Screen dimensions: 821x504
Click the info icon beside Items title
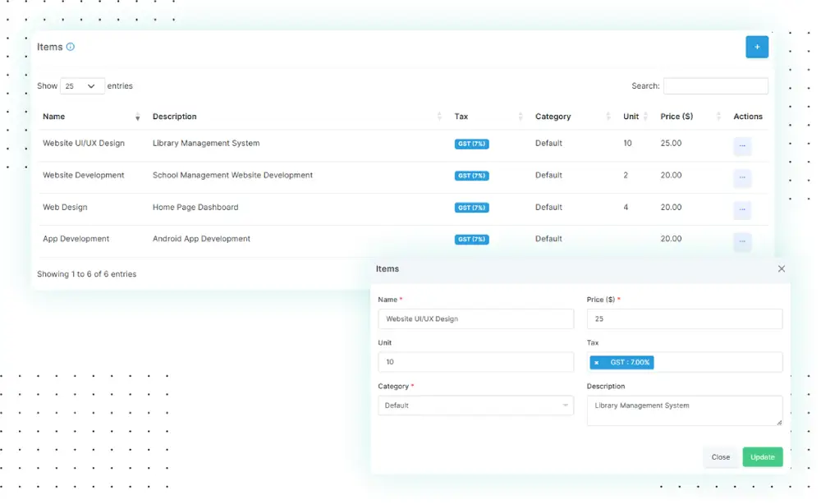[x=71, y=47]
